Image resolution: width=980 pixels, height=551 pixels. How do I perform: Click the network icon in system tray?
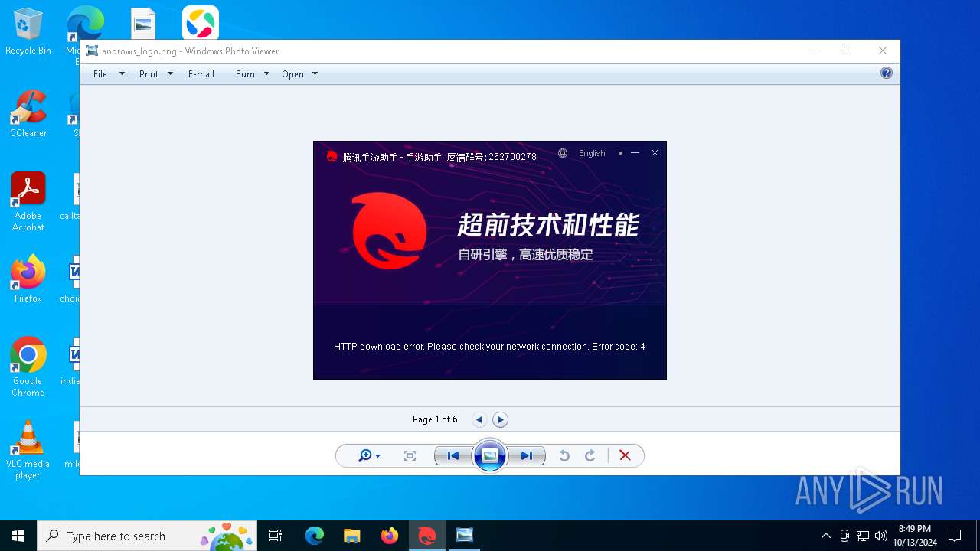(x=863, y=536)
